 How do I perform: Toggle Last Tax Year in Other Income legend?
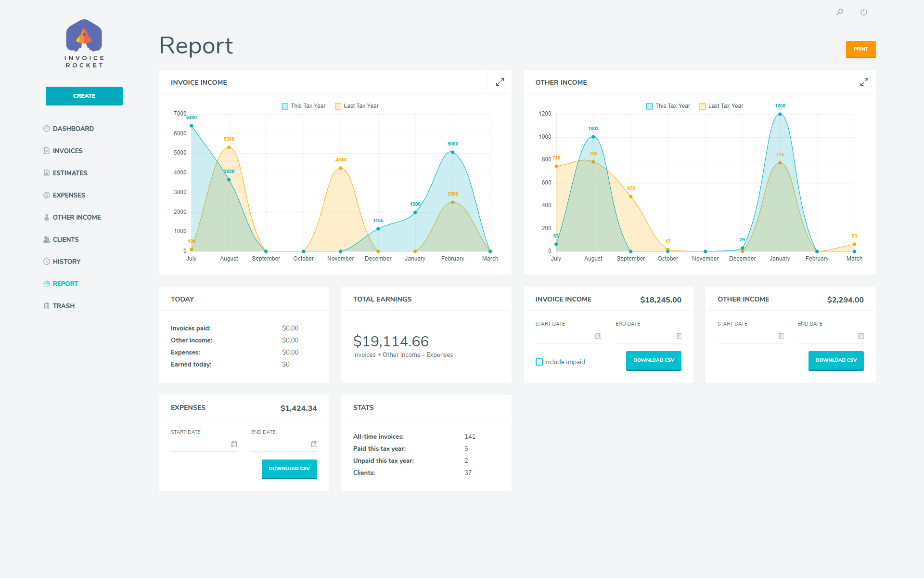tap(725, 106)
